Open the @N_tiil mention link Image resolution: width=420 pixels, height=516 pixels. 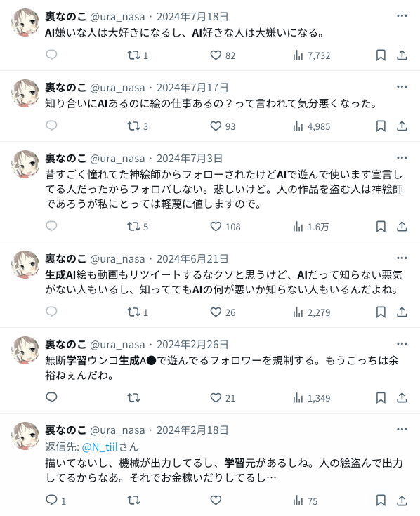tap(100, 446)
